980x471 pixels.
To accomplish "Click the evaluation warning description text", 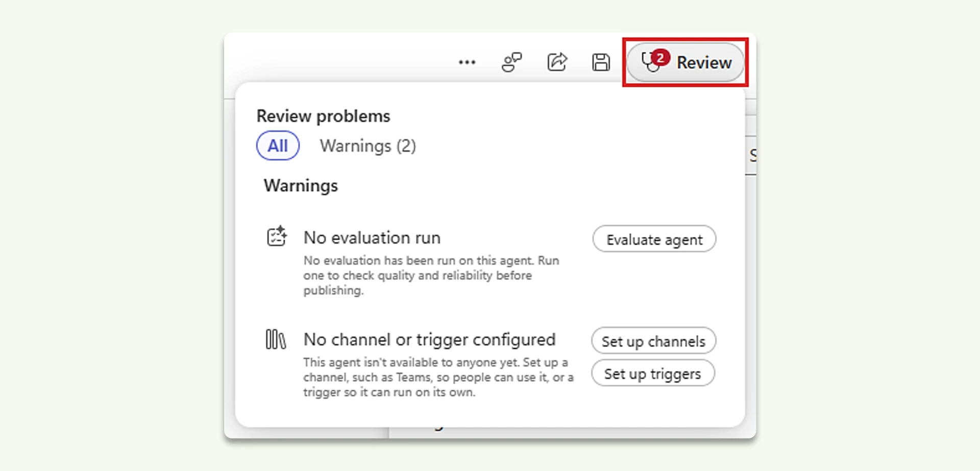I will (x=431, y=275).
